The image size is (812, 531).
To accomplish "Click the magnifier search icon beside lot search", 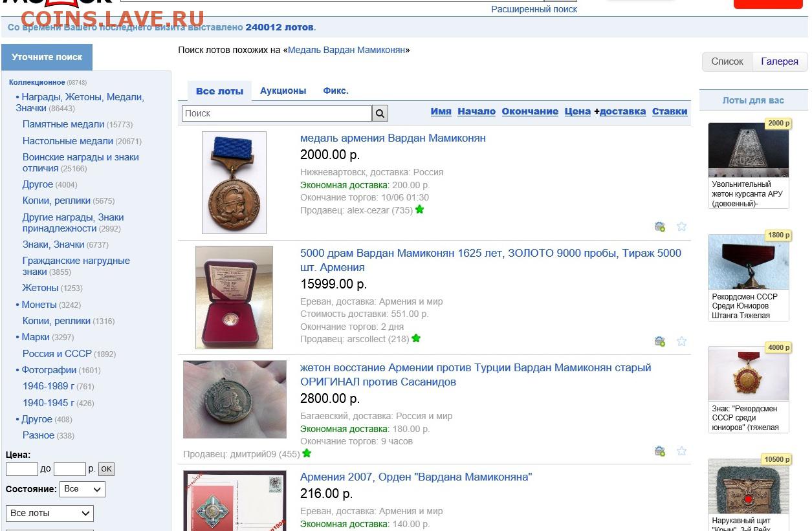I will click(380, 113).
